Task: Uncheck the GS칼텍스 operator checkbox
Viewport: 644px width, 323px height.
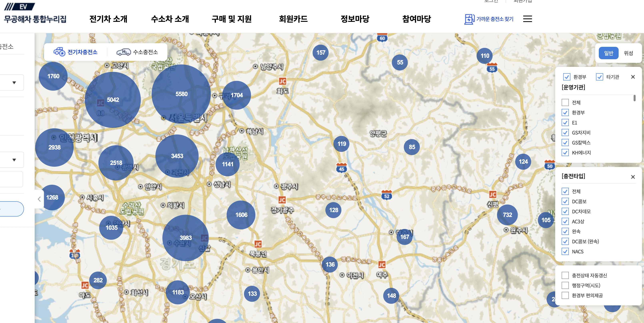Action: pyautogui.click(x=565, y=143)
